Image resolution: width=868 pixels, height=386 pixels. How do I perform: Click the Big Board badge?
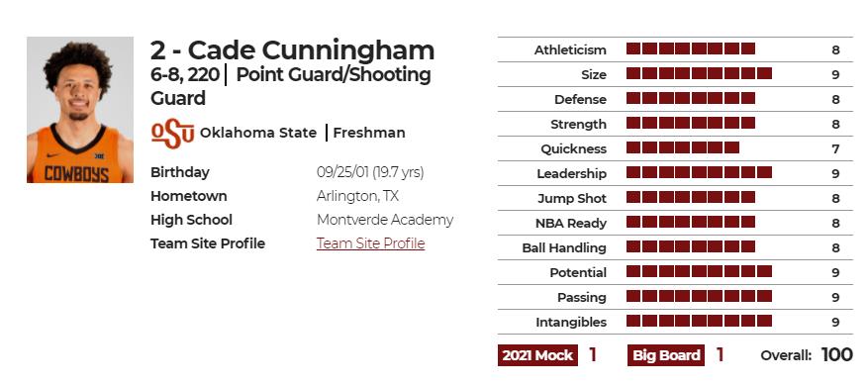point(666,355)
